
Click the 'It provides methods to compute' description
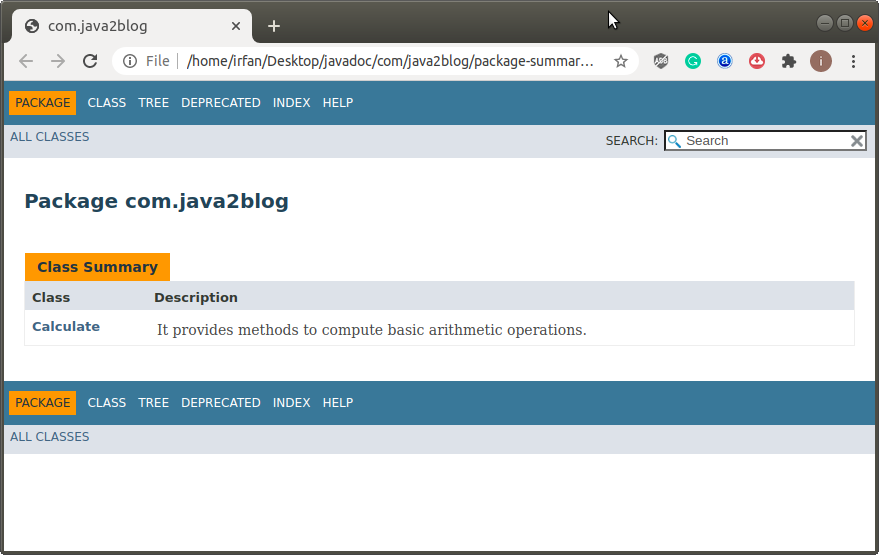pos(372,330)
